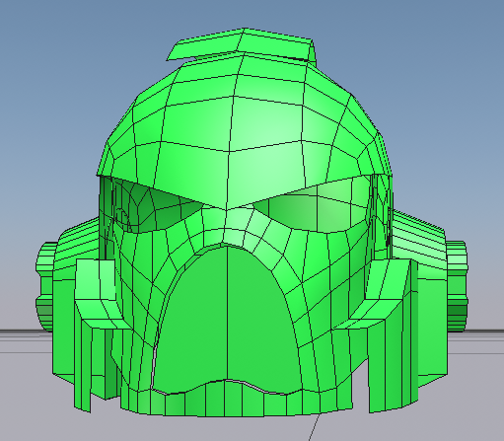Select the helmet's top crest fin
The image size is (504, 441).
click(x=242, y=45)
